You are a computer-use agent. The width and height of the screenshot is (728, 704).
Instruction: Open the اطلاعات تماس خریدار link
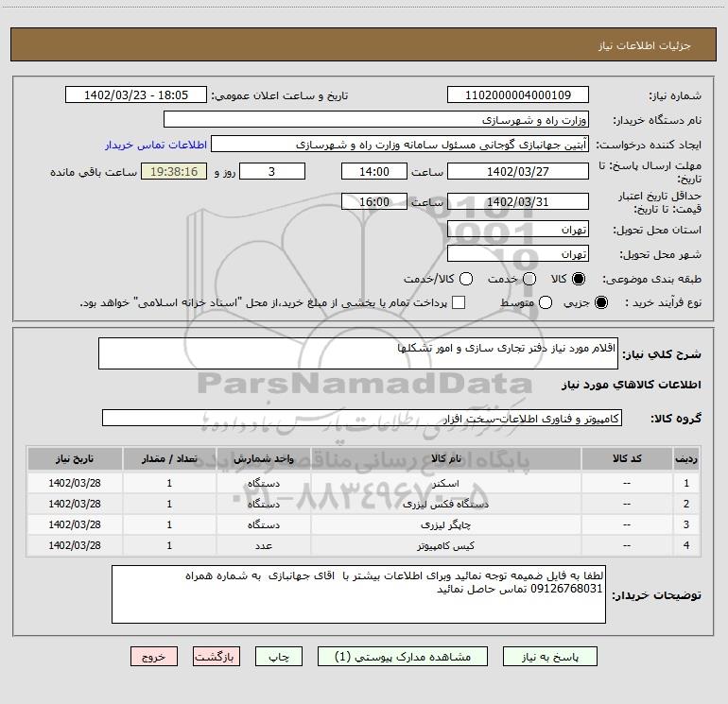click(156, 145)
